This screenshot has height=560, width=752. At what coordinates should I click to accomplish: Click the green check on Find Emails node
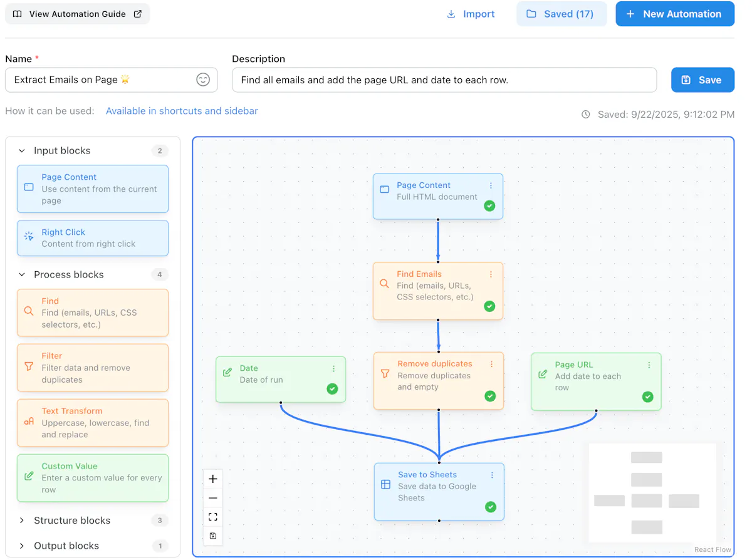[489, 306]
